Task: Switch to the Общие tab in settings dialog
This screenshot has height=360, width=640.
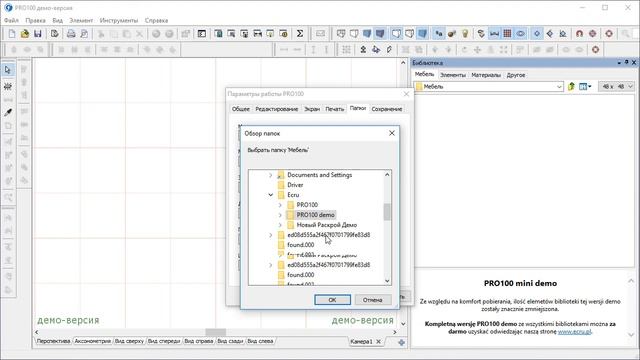Action: tap(241, 109)
